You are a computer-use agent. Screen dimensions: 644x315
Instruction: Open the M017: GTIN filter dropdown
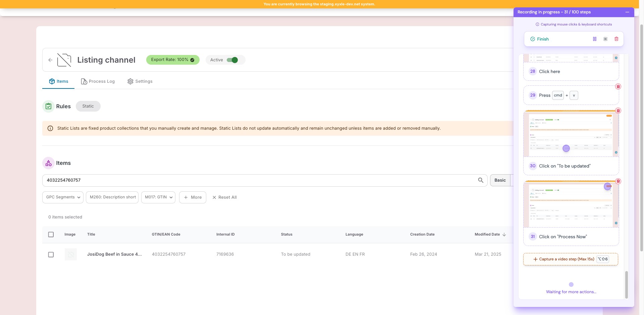158,197
